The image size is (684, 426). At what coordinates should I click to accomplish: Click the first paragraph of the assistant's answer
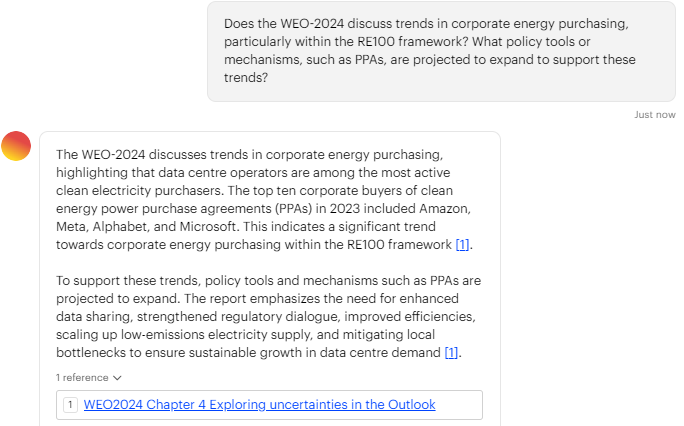tap(265, 200)
